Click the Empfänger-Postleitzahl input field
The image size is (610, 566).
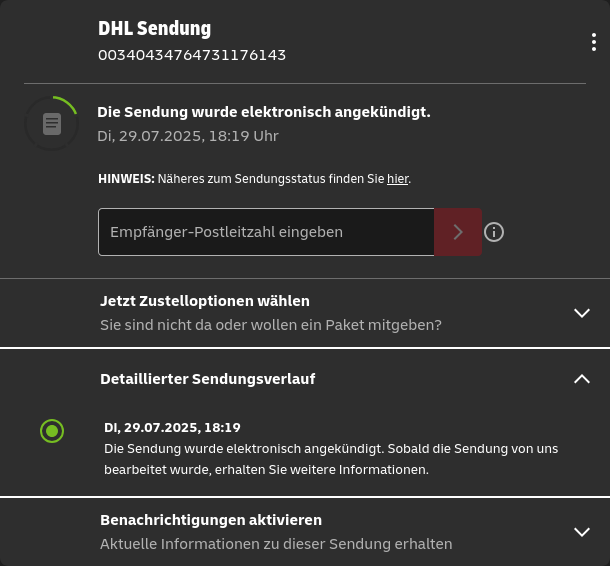[266, 232]
